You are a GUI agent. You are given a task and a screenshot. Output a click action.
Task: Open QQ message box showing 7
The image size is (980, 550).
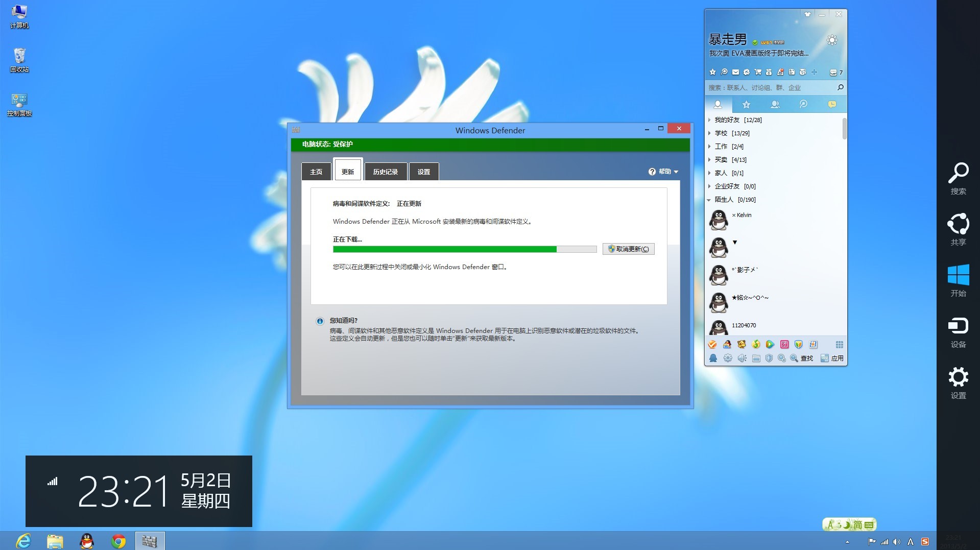coord(836,73)
